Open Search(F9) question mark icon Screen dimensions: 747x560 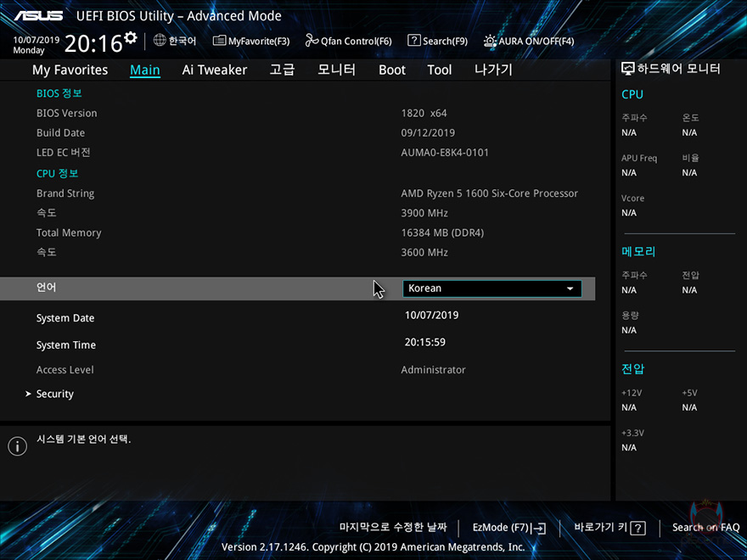414,41
